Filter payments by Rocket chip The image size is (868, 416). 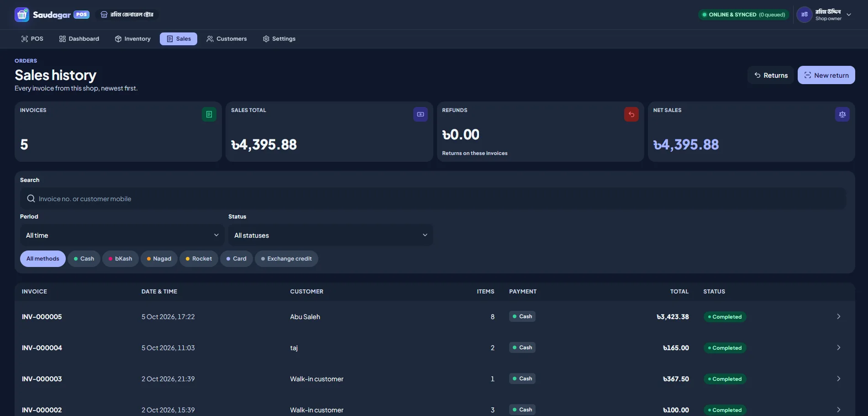[199, 259]
